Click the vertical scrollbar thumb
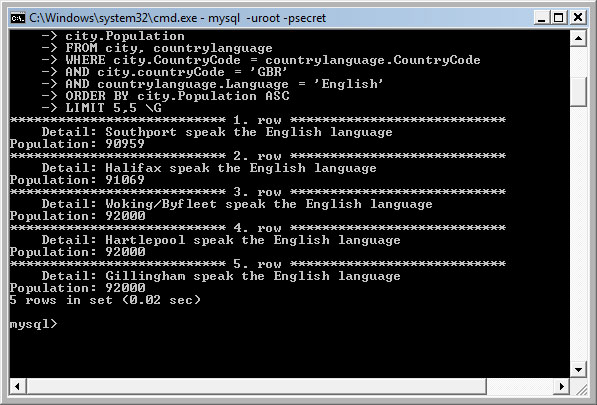The image size is (597, 405). click(x=578, y=92)
